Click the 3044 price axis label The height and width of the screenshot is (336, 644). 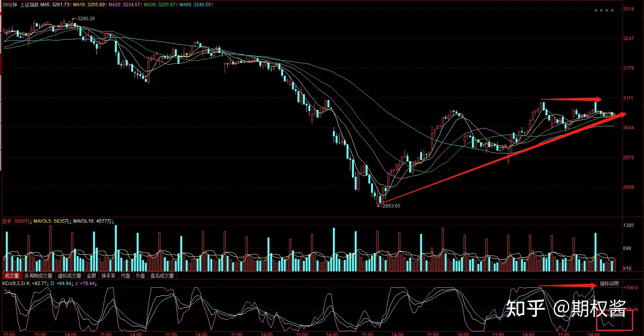pyautogui.click(x=628, y=128)
